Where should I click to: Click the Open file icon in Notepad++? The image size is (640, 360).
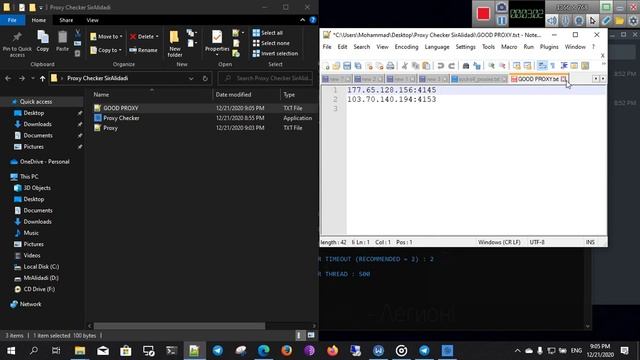336,66
